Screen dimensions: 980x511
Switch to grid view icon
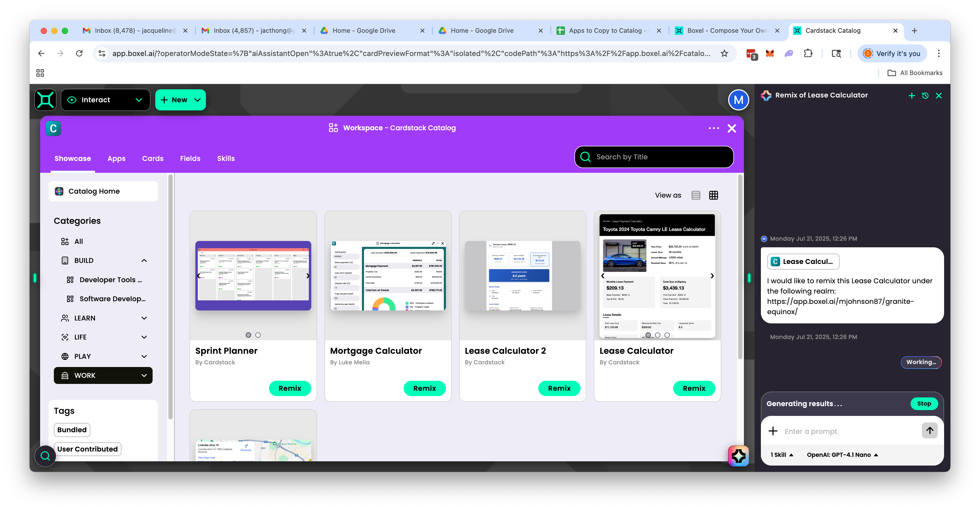[713, 195]
